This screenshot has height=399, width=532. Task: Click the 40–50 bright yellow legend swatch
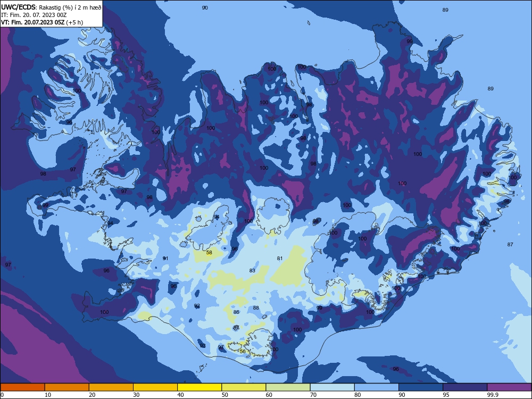pyautogui.click(x=199, y=387)
